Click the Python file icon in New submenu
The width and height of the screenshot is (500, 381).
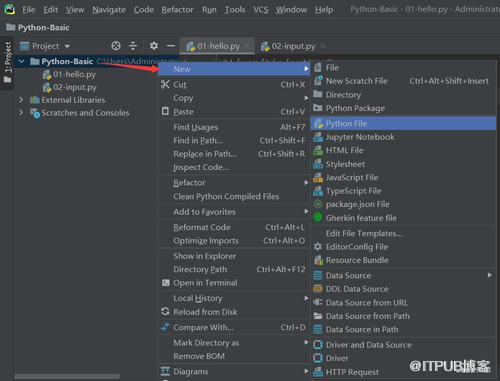[318, 124]
